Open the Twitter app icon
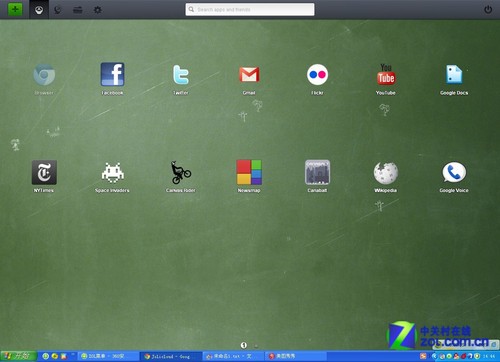This screenshot has width=500, height=362. (181, 75)
